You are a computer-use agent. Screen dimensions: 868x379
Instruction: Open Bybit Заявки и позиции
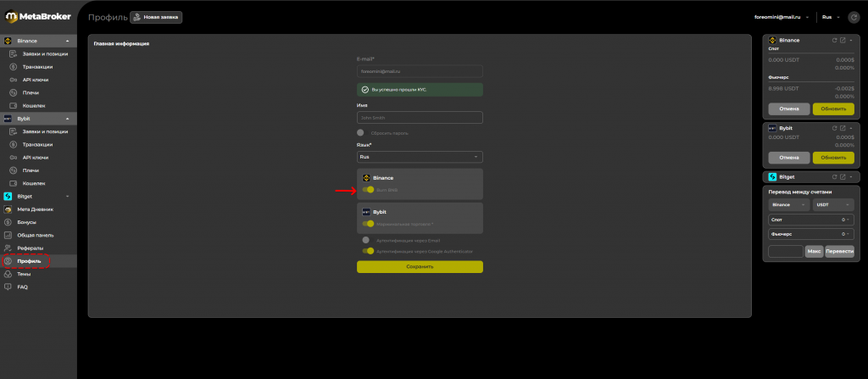45,131
